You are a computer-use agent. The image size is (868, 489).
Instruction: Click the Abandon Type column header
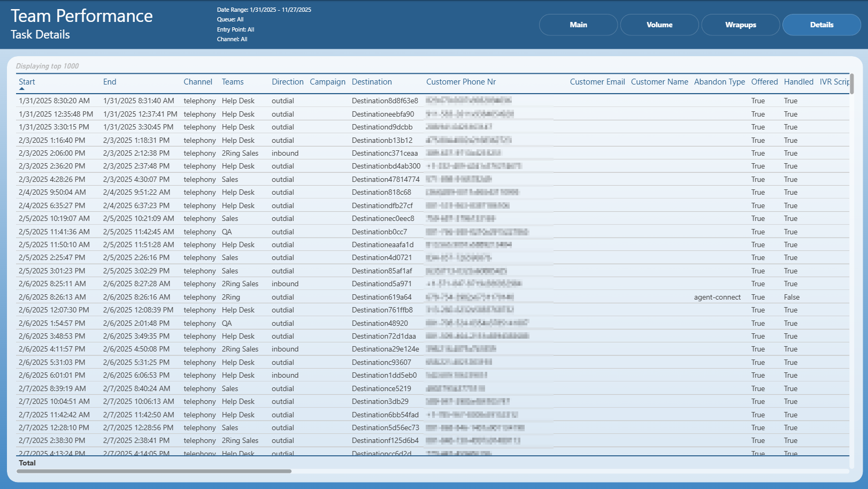719,82
